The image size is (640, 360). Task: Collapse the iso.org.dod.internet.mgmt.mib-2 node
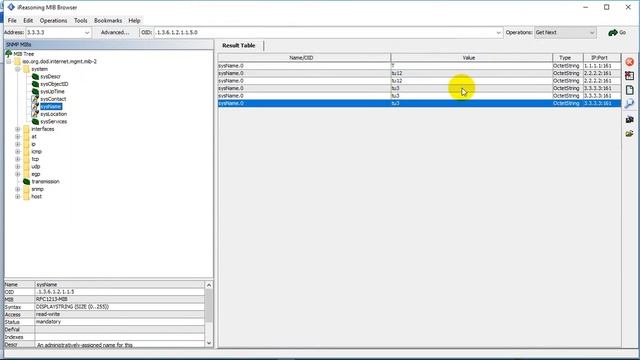click(x=9, y=61)
